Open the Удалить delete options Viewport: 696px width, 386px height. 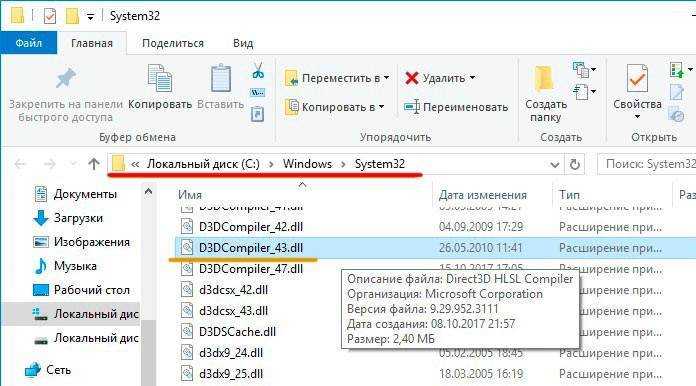440,78
